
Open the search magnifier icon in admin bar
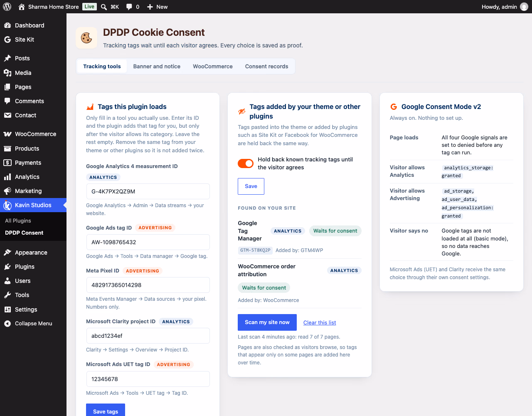(x=104, y=7)
